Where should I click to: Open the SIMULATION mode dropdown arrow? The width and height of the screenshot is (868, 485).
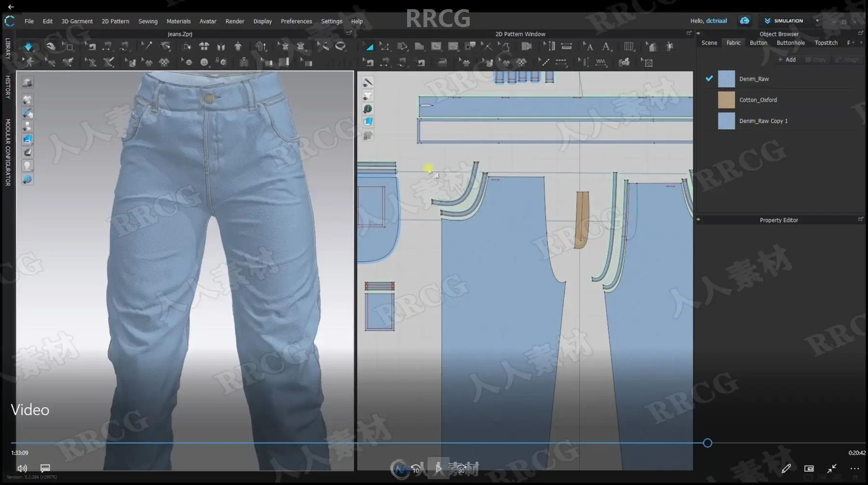[x=817, y=21]
